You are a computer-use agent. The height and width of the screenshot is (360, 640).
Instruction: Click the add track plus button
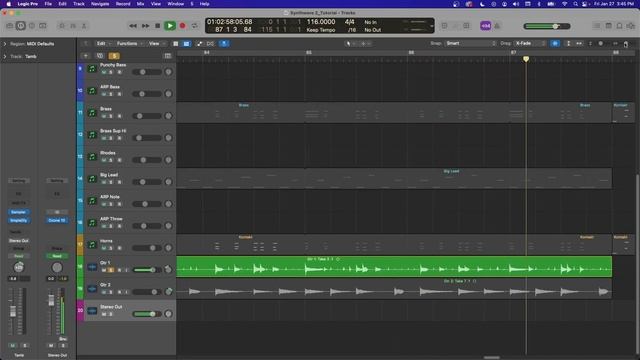(86, 56)
